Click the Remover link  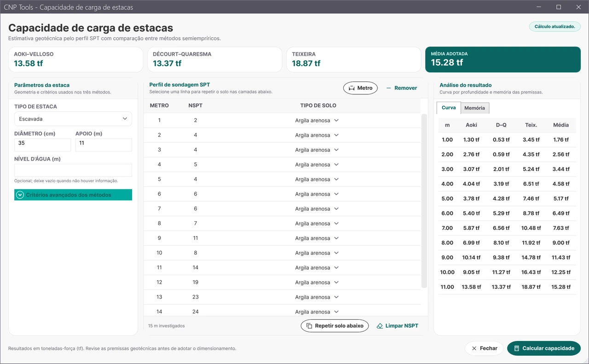tap(401, 88)
